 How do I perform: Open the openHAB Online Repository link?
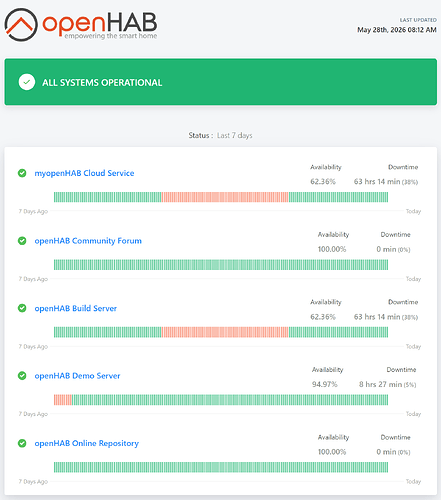coord(87,443)
